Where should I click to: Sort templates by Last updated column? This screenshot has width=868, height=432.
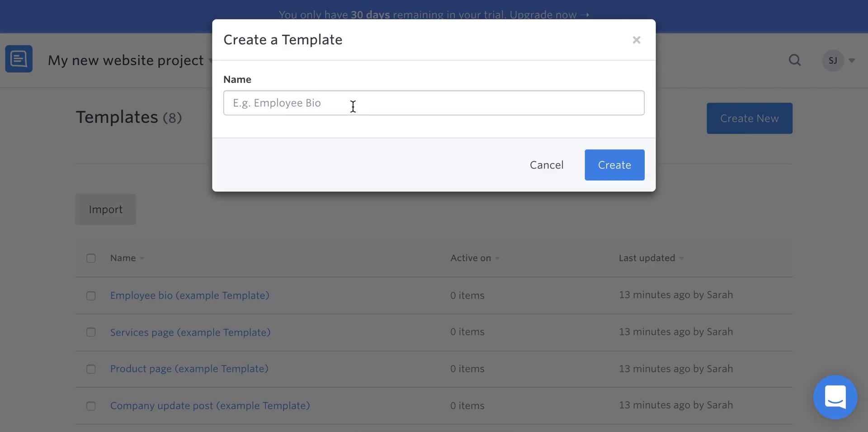(x=651, y=258)
